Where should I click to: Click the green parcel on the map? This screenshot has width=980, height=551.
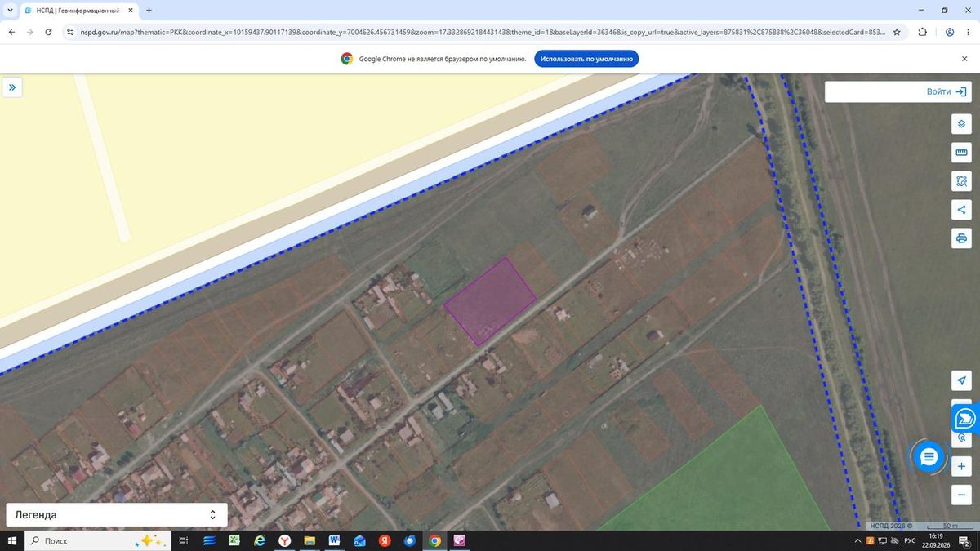coord(727,482)
